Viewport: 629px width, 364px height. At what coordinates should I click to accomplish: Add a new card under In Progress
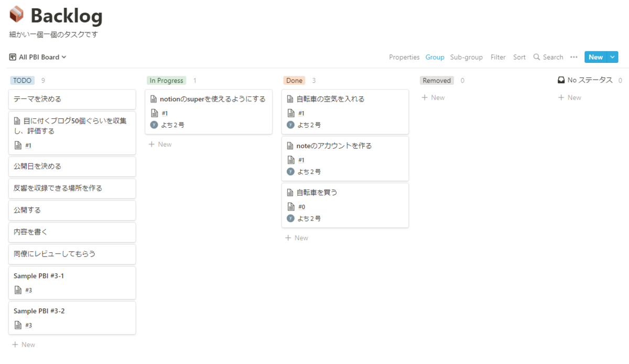coord(160,144)
